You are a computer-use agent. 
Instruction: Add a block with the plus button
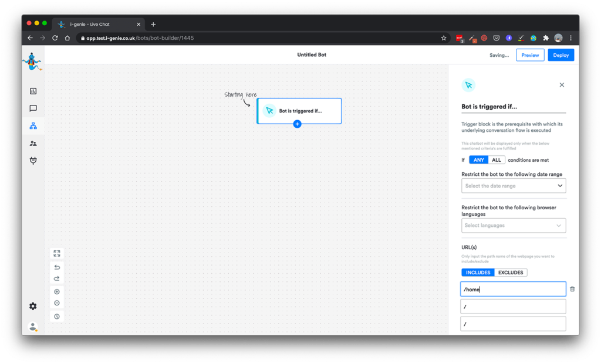[x=297, y=124]
